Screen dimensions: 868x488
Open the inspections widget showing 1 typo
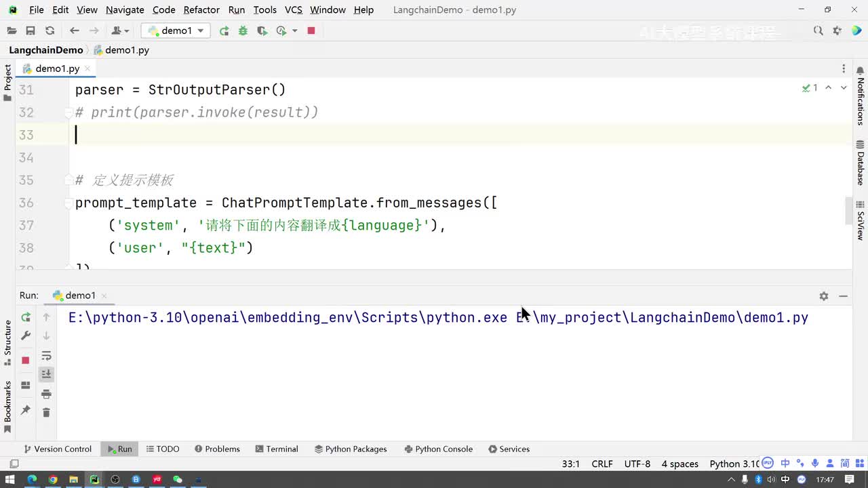click(810, 87)
